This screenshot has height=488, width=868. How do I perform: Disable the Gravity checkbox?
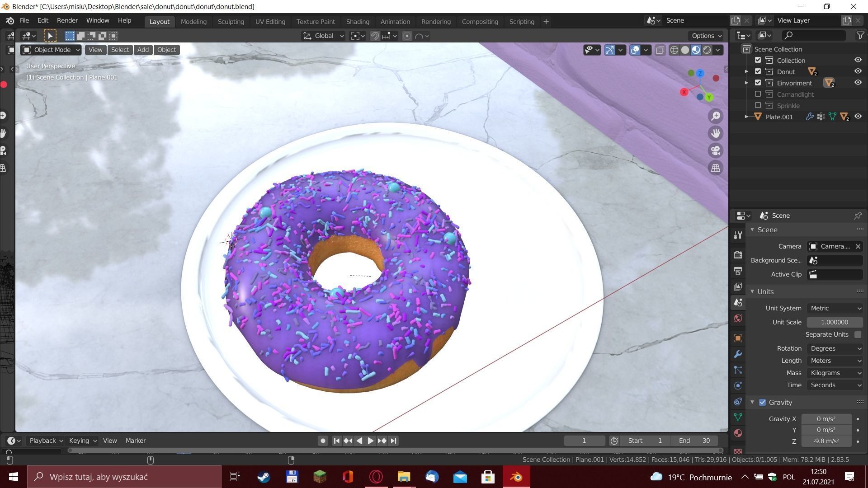click(763, 402)
